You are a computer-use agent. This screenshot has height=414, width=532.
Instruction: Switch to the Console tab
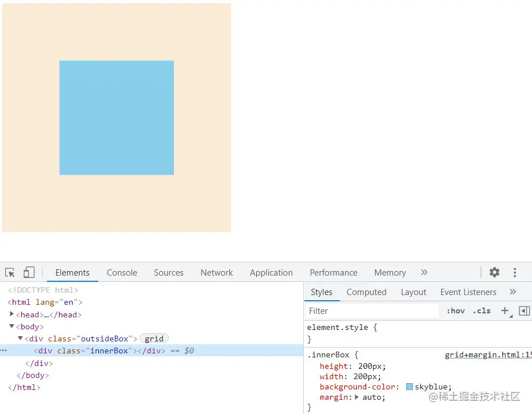(122, 273)
